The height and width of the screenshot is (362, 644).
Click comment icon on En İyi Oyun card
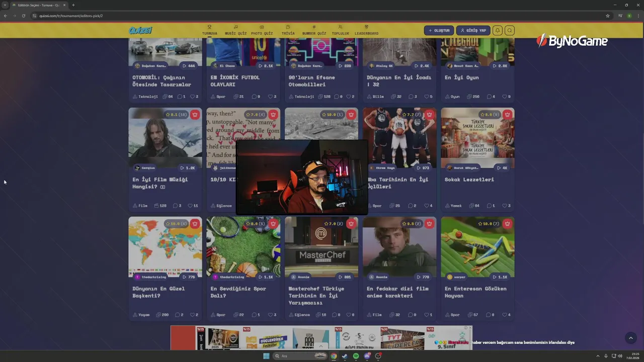tap(490, 97)
